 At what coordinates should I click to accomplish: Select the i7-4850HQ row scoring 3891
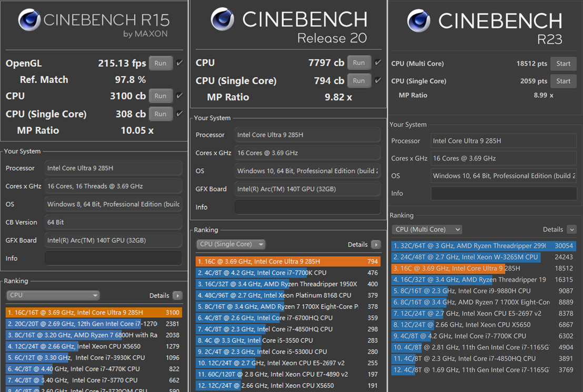484,358
